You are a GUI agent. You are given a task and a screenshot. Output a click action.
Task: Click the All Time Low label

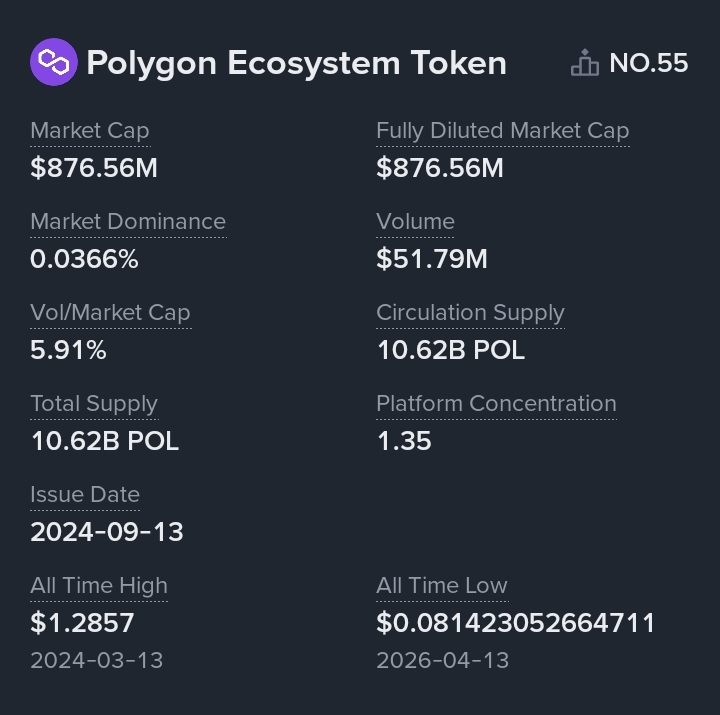click(442, 586)
